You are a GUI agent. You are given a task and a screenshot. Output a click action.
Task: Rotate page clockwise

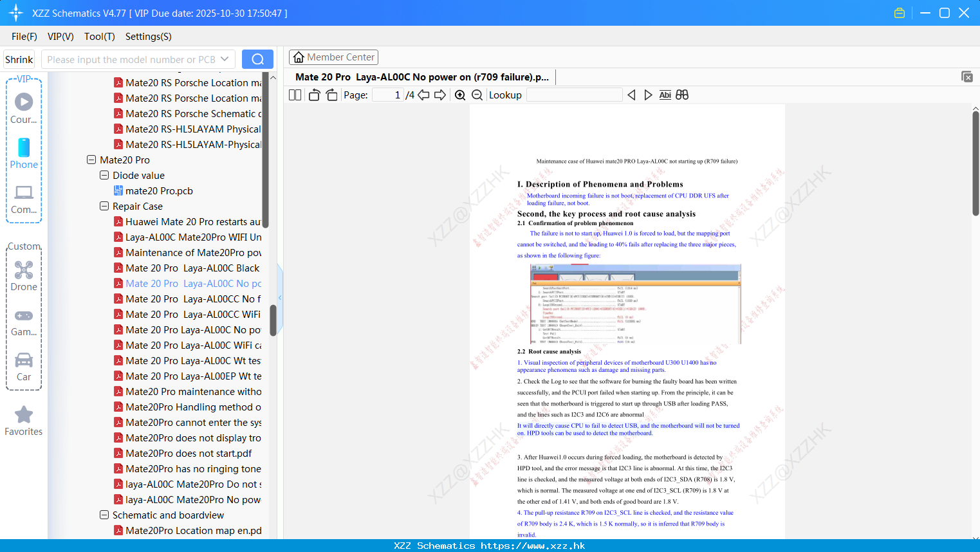point(331,95)
